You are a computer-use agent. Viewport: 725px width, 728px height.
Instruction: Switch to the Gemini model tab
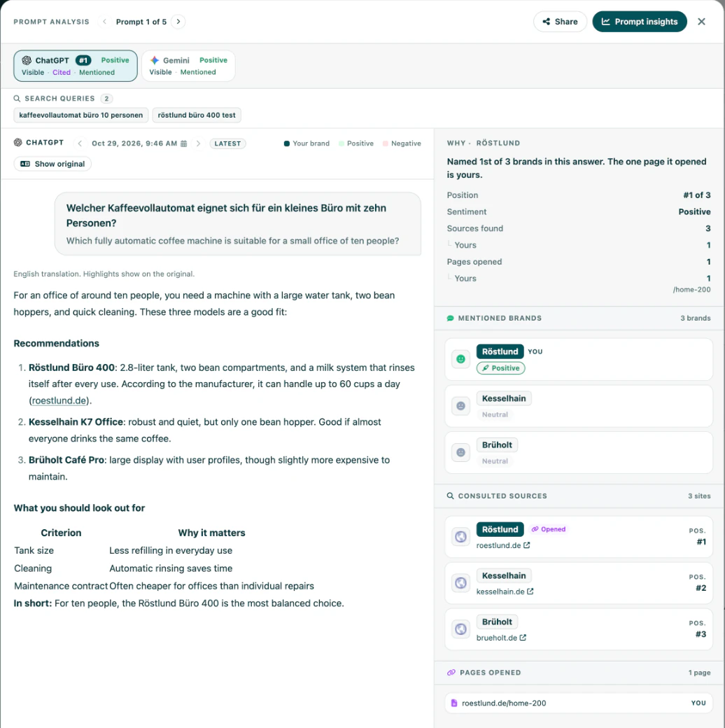pos(188,66)
